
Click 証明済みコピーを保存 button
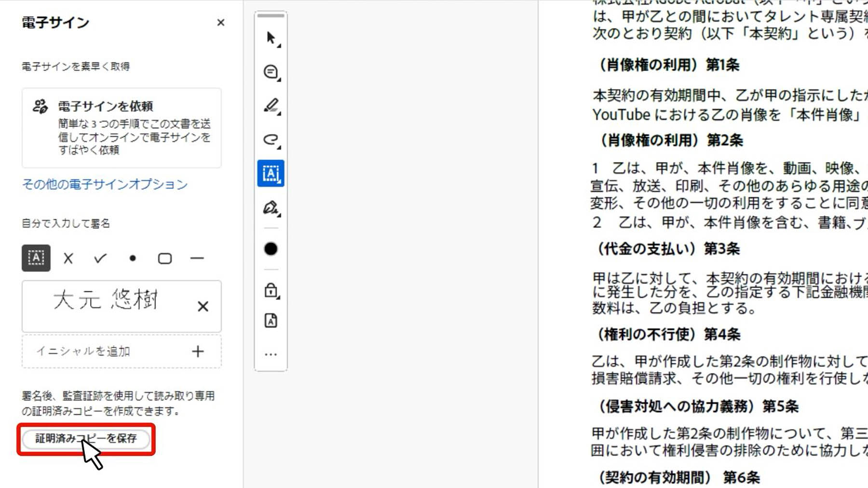point(86,438)
